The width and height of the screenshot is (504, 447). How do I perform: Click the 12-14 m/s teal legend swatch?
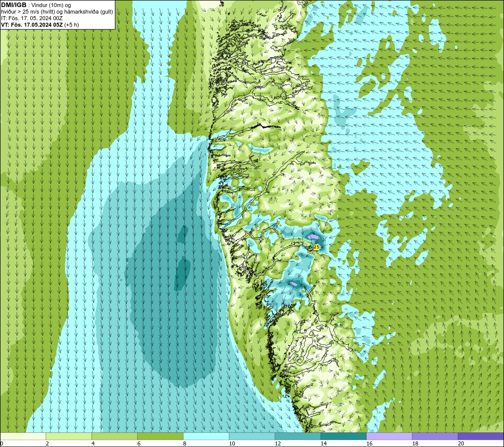tap(298, 436)
